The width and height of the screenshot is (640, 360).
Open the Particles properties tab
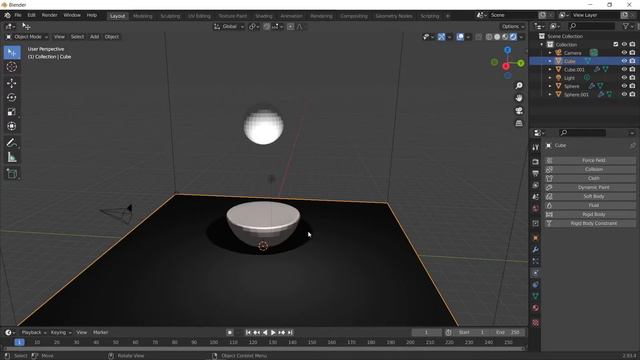point(536,261)
